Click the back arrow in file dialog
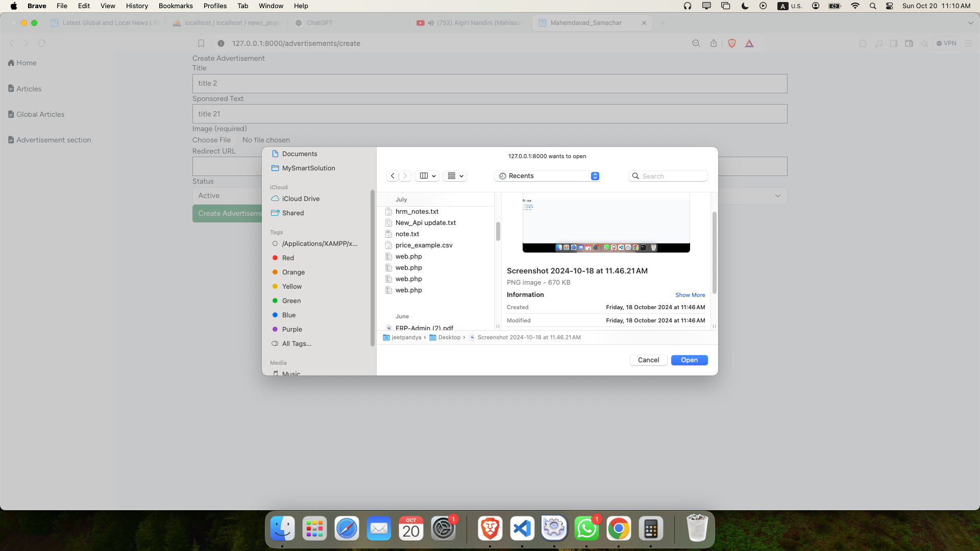980x551 pixels. [x=393, y=176]
